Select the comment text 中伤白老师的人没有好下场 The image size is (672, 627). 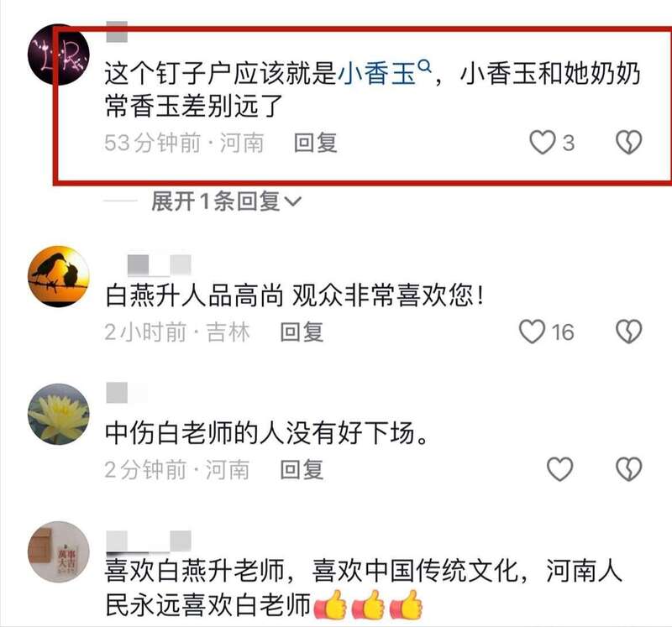click(x=266, y=433)
